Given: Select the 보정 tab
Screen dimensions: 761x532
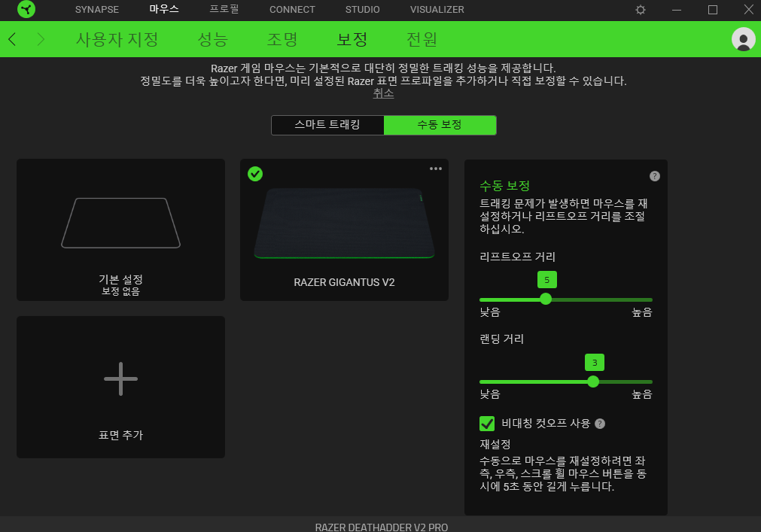Looking at the screenshot, I should pos(352,39).
